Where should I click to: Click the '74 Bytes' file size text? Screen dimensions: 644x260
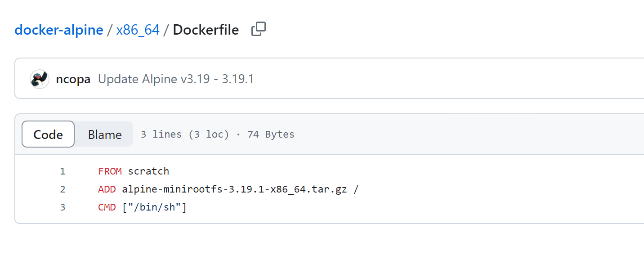(x=271, y=134)
